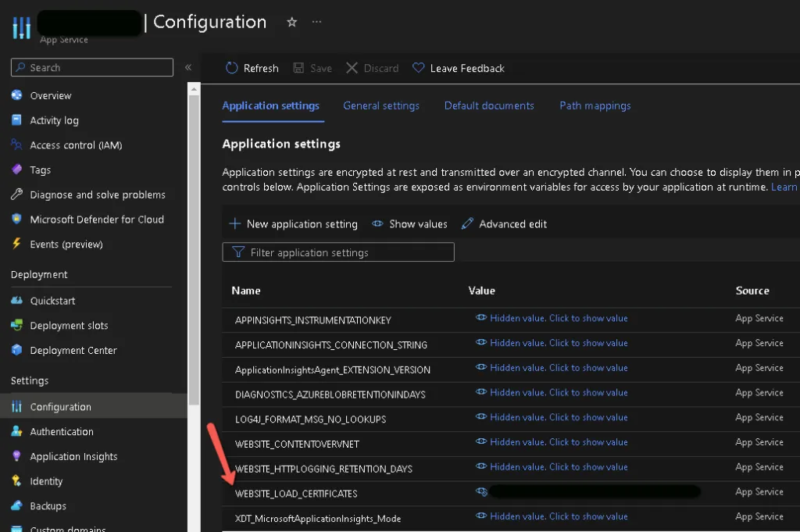Show value of APPINSIGHTS_INSTRUMENTATIONKEY
The width and height of the screenshot is (800, 532).
[x=552, y=318]
